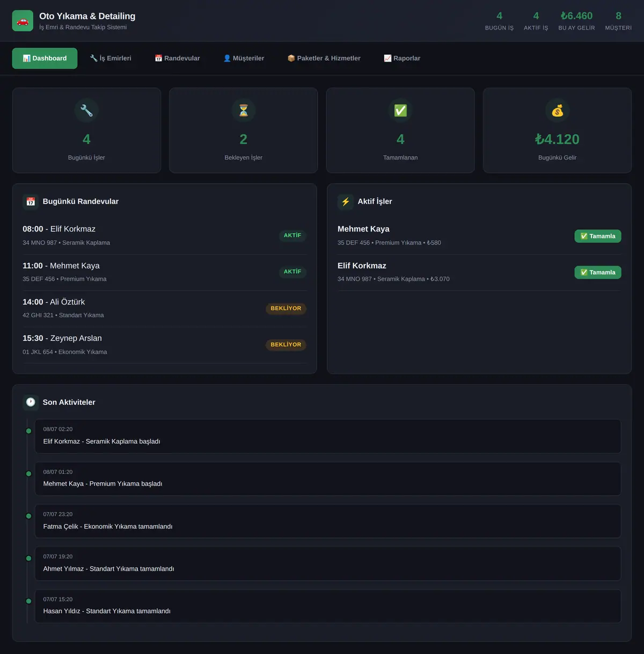Click '34 MNO 987 • Seramik Kaplama • ₺3.070' details

(x=393, y=279)
